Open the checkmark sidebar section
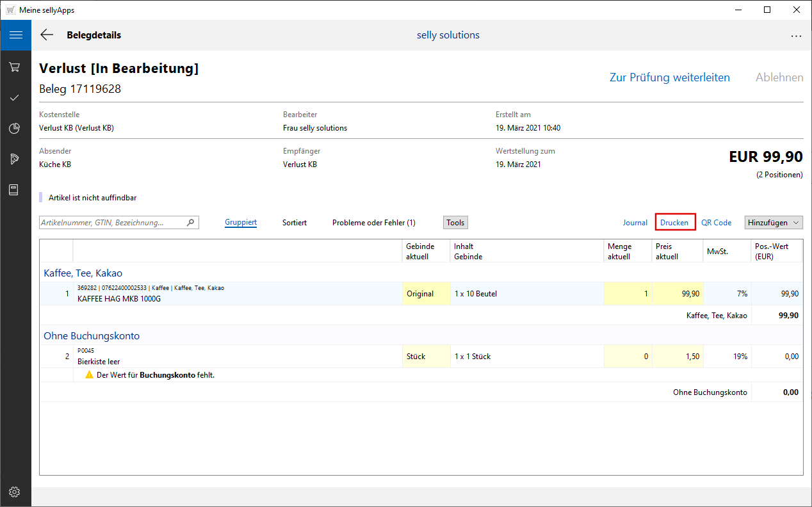The image size is (812, 507). click(x=15, y=97)
